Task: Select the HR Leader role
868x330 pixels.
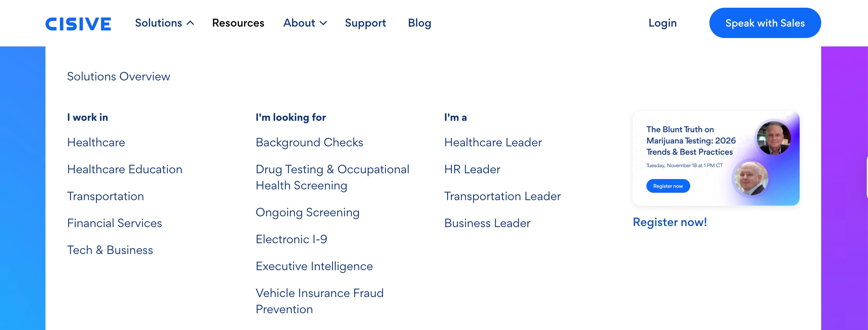Action: [472, 169]
